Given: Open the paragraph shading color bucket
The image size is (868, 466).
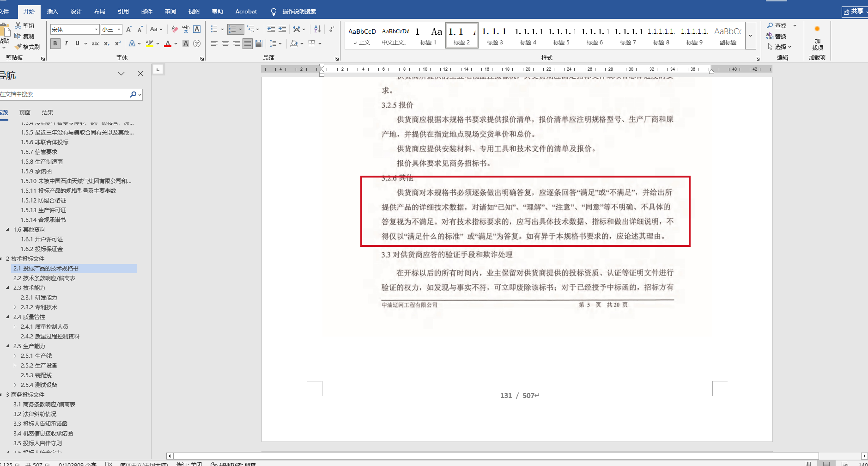Looking at the screenshot, I should click(x=294, y=43).
